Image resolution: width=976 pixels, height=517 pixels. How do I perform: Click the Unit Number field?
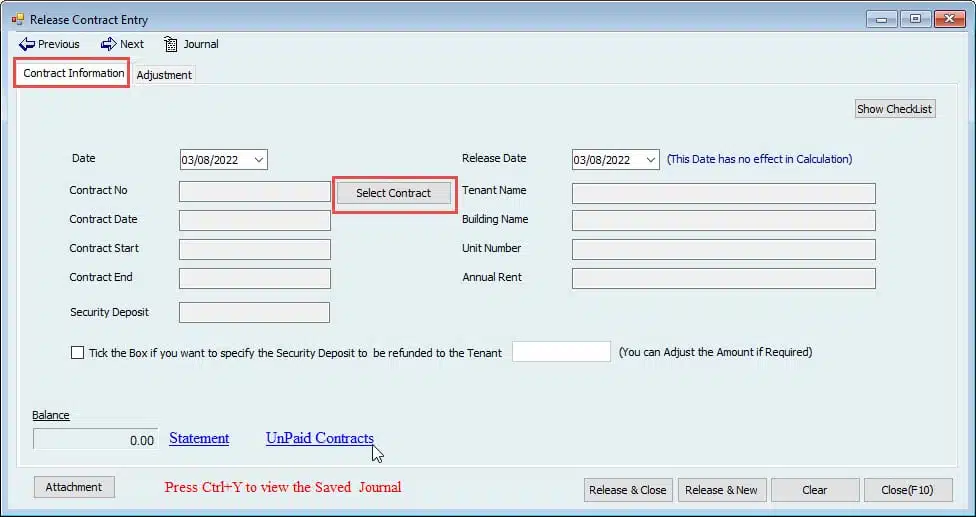724,249
